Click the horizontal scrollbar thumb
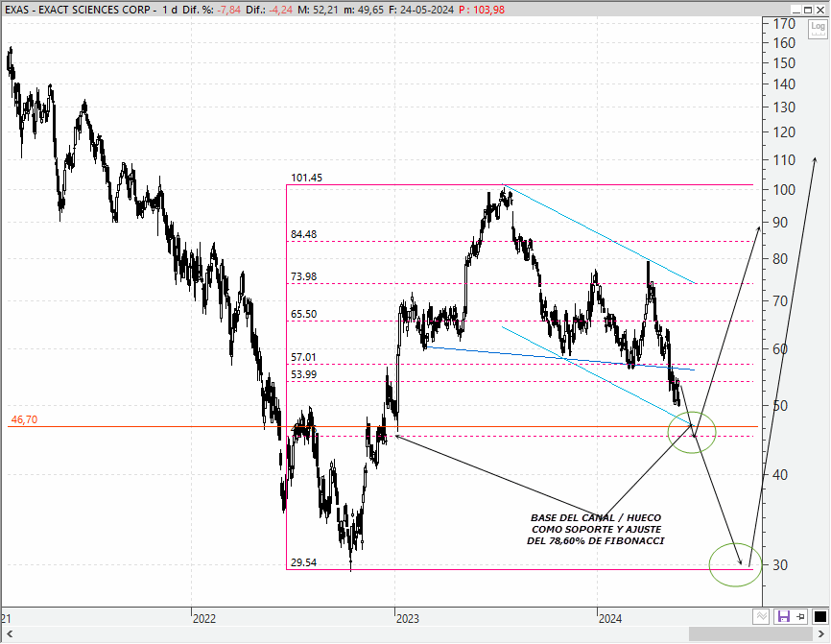The width and height of the screenshot is (831, 644). 750,634
